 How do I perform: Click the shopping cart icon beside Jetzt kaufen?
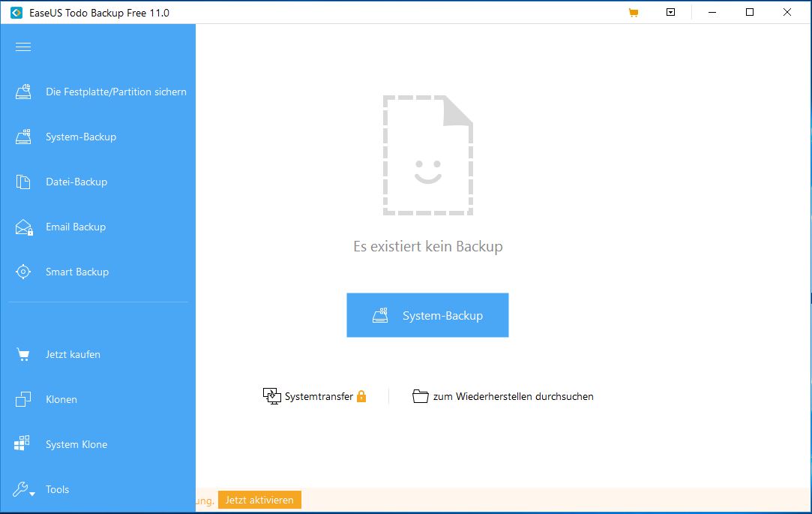click(x=23, y=354)
